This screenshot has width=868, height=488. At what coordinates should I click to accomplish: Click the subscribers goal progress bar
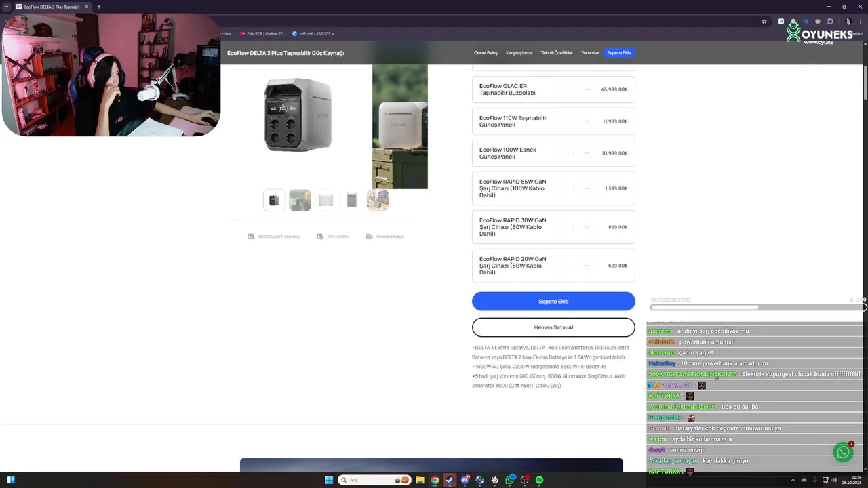(x=757, y=307)
